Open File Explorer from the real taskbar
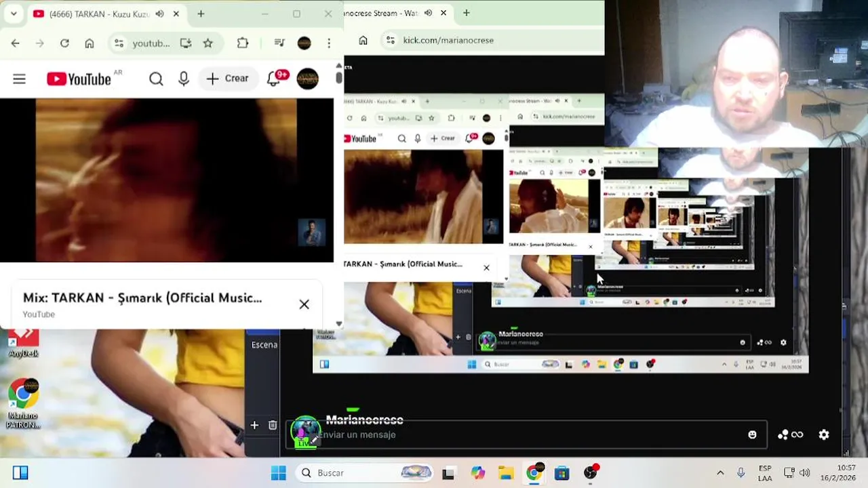Screen dimensions: 868x488 click(x=506, y=472)
